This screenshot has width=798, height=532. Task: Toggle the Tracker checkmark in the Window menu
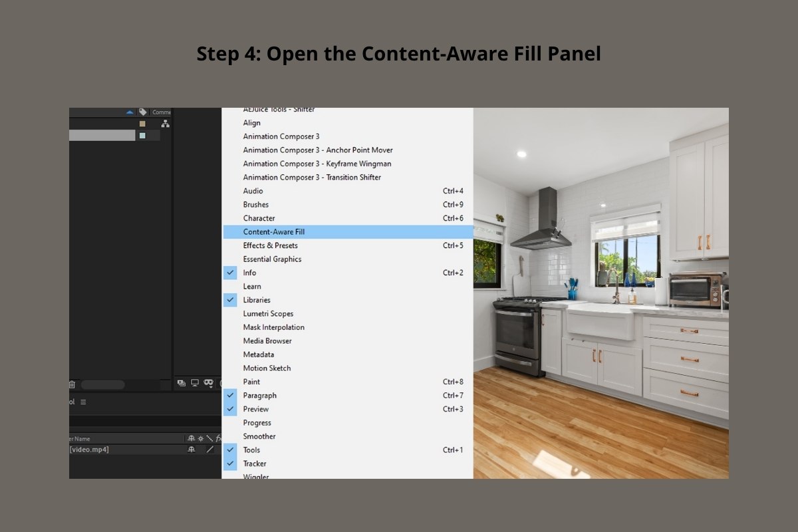coord(230,464)
